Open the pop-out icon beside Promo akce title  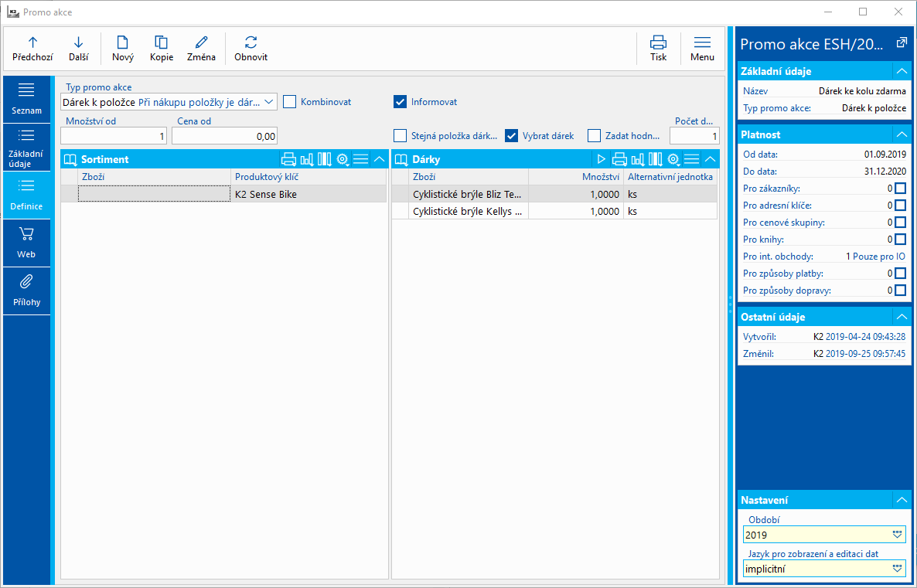901,43
